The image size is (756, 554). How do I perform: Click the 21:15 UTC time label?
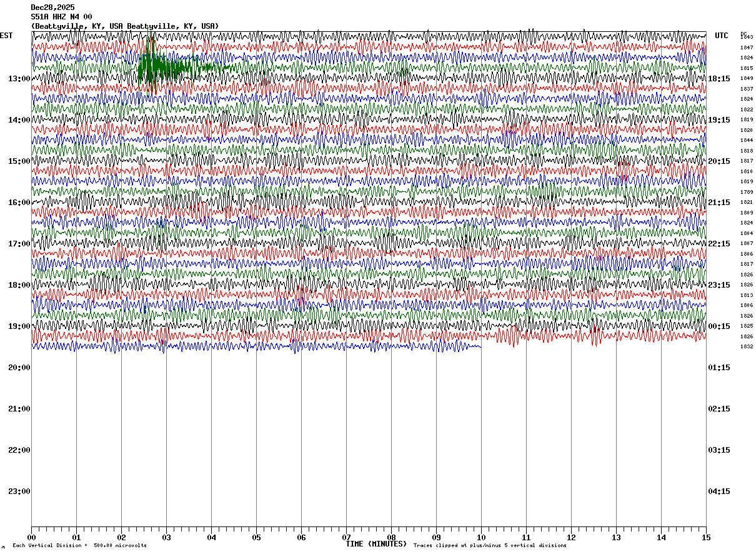tap(719, 202)
